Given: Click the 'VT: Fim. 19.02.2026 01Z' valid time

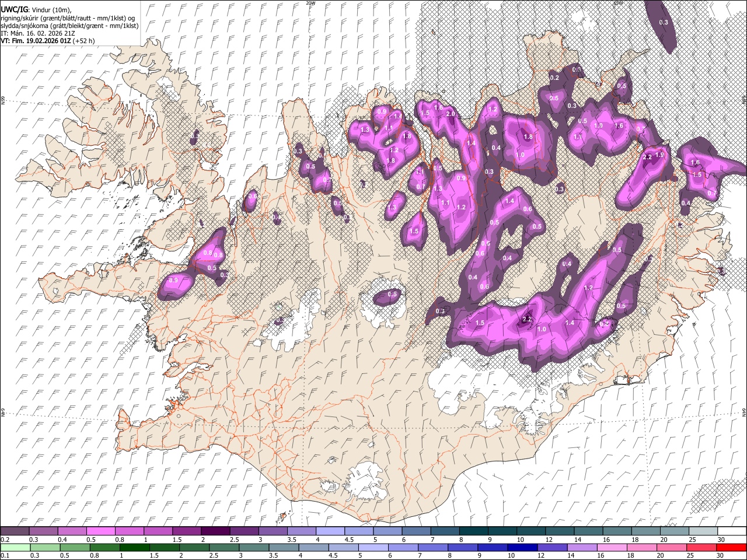Looking at the screenshot, I should [x=36, y=41].
